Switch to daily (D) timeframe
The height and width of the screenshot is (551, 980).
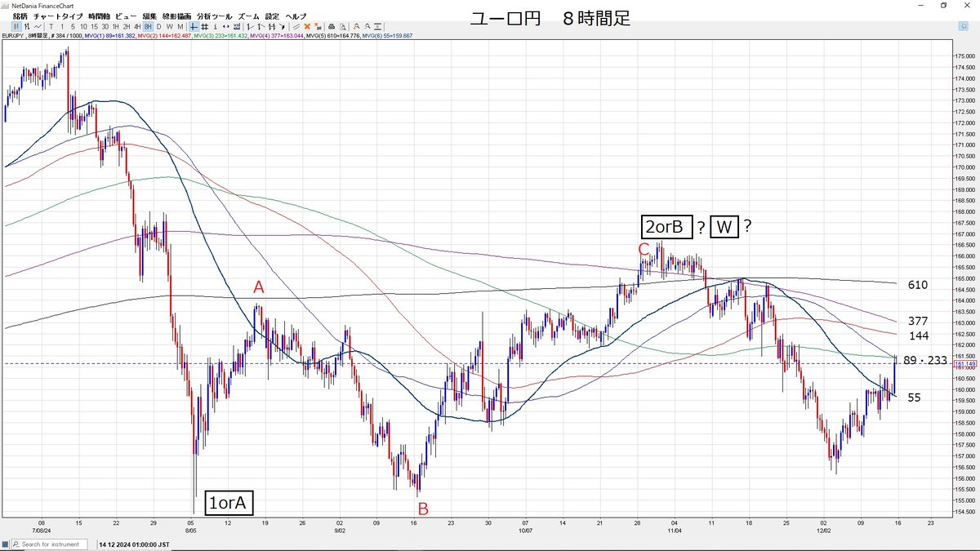[159, 27]
